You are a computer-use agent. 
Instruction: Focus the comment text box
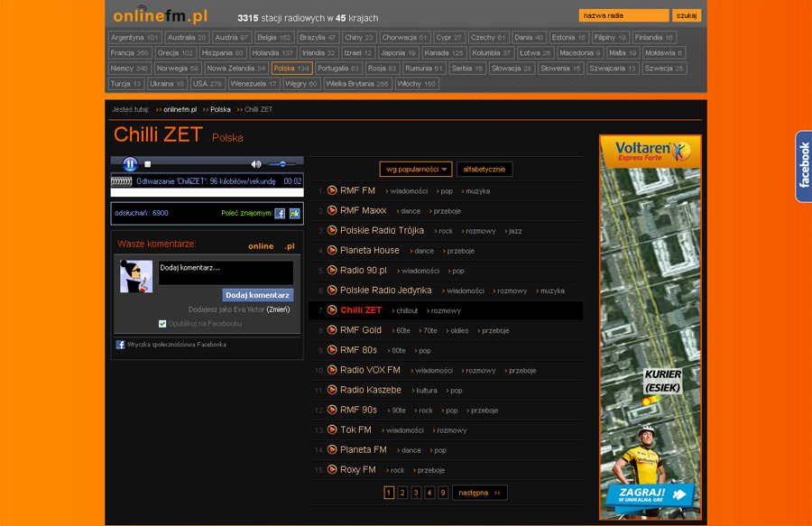pos(226,272)
